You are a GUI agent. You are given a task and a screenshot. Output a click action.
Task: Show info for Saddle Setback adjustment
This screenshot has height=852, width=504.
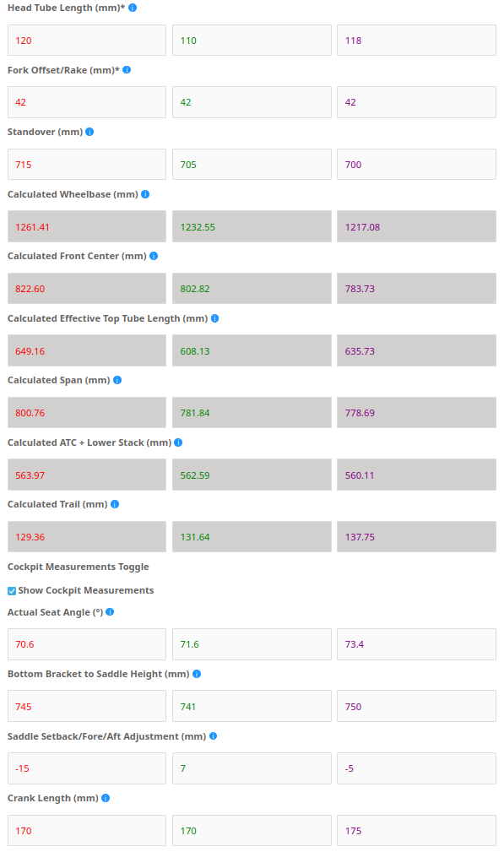click(213, 736)
